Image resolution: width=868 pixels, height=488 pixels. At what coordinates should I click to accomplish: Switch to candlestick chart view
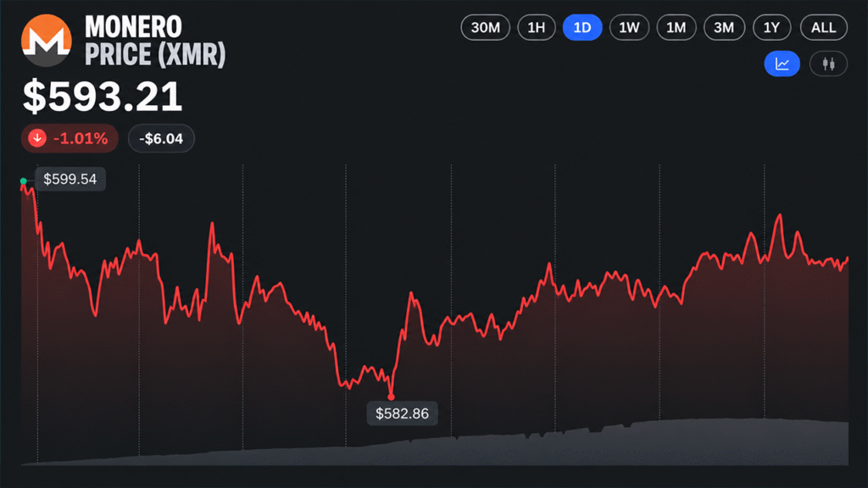tap(828, 64)
